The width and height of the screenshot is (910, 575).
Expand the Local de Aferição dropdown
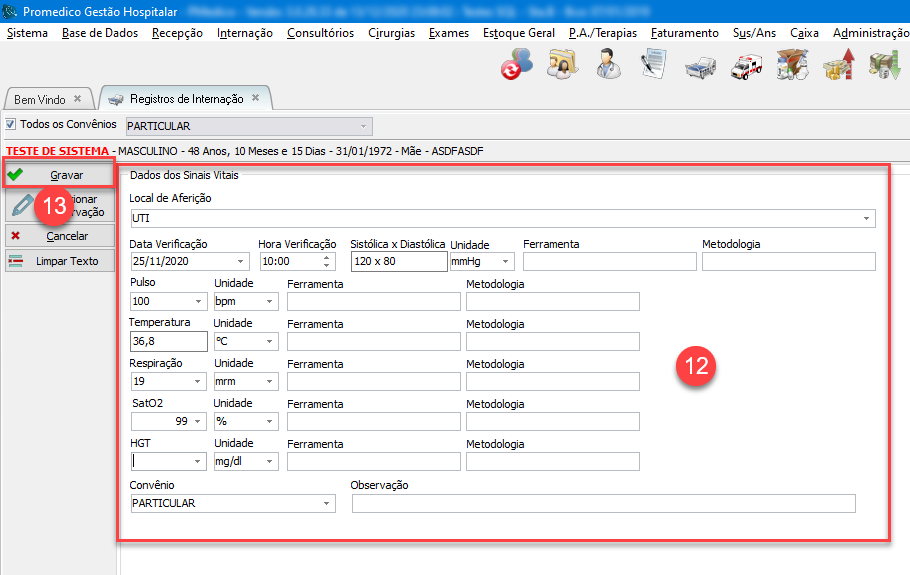pos(865,218)
